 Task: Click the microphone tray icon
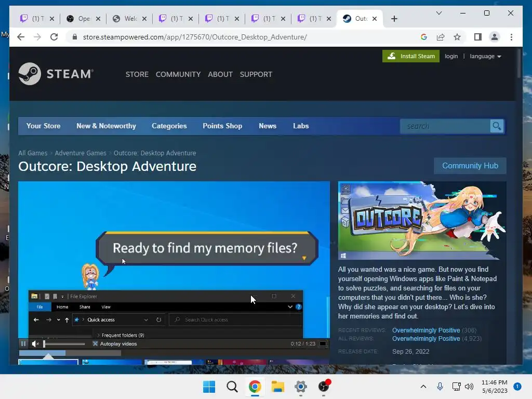click(440, 387)
